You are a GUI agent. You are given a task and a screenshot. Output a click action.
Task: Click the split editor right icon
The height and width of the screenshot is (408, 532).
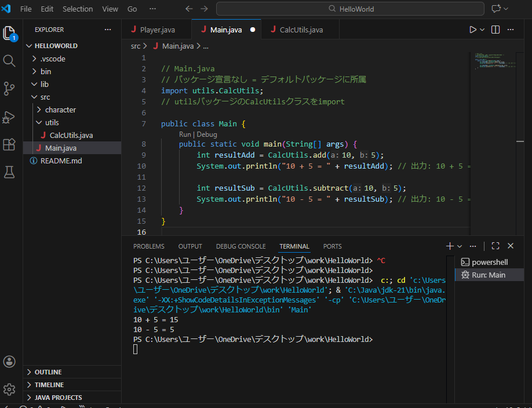click(495, 30)
